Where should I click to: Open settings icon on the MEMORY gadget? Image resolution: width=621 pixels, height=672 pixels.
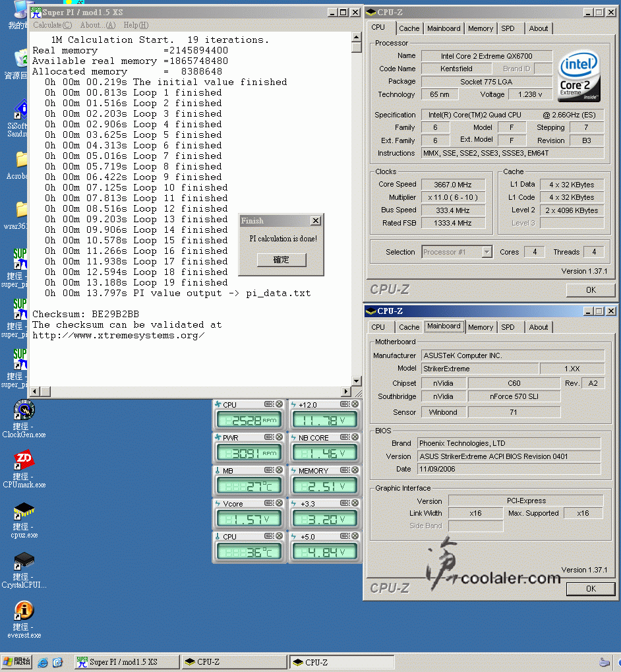[344, 470]
